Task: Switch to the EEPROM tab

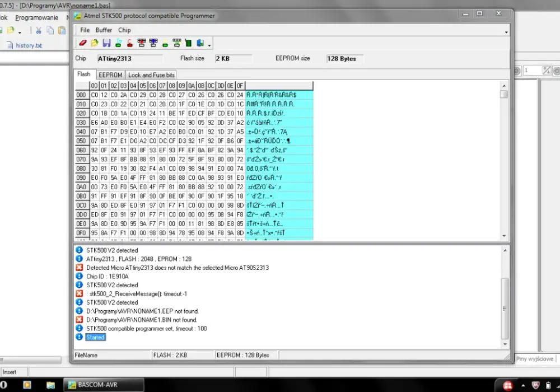Action: tap(110, 75)
